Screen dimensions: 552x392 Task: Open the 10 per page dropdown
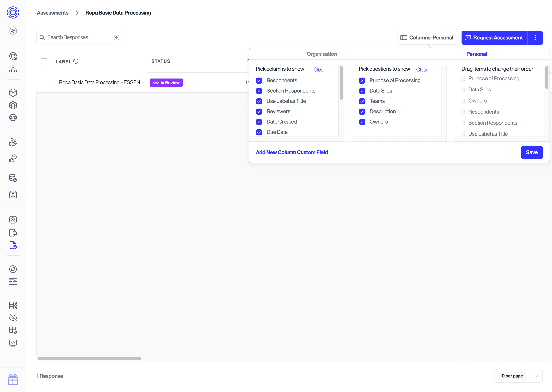518,376
